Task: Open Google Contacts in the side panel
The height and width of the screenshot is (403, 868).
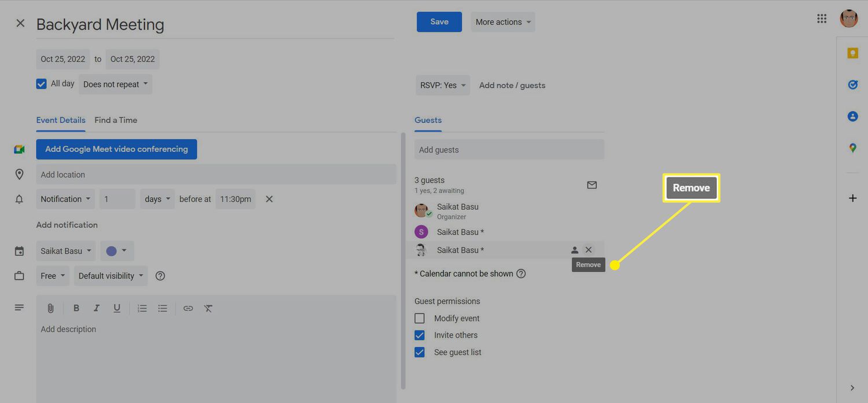Action: coord(852,116)
